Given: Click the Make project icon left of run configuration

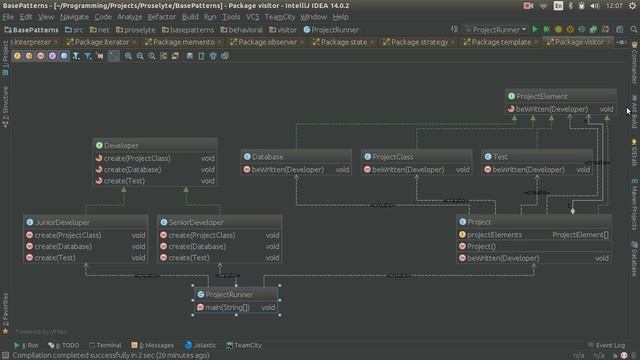Looking at the screenshot, I should coord(454,29).
